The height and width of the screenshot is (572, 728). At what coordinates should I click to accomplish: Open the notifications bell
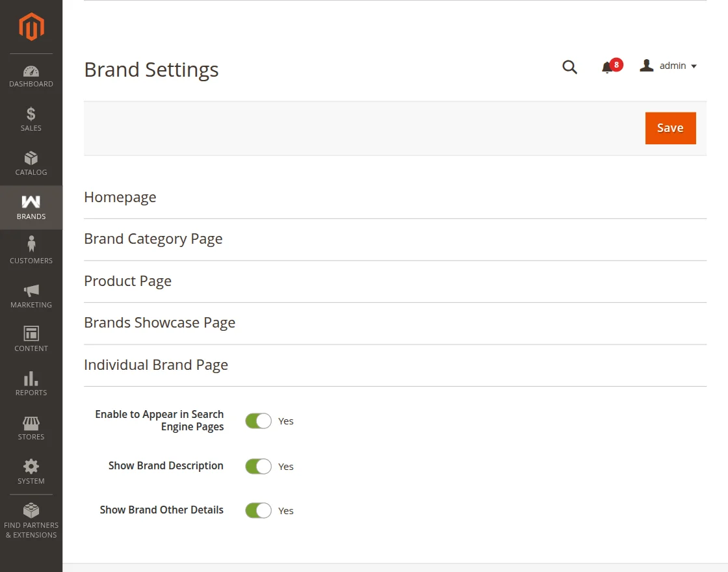607,68
